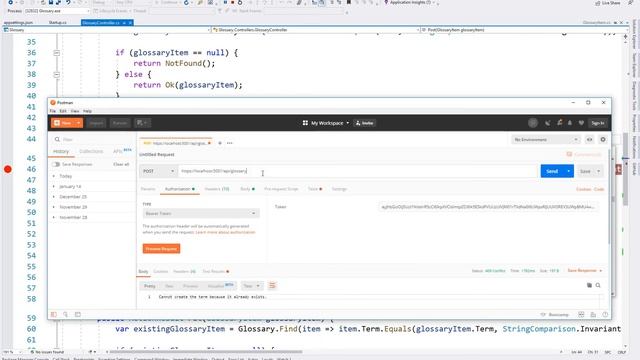Click the blue Send button

[552, 171]
